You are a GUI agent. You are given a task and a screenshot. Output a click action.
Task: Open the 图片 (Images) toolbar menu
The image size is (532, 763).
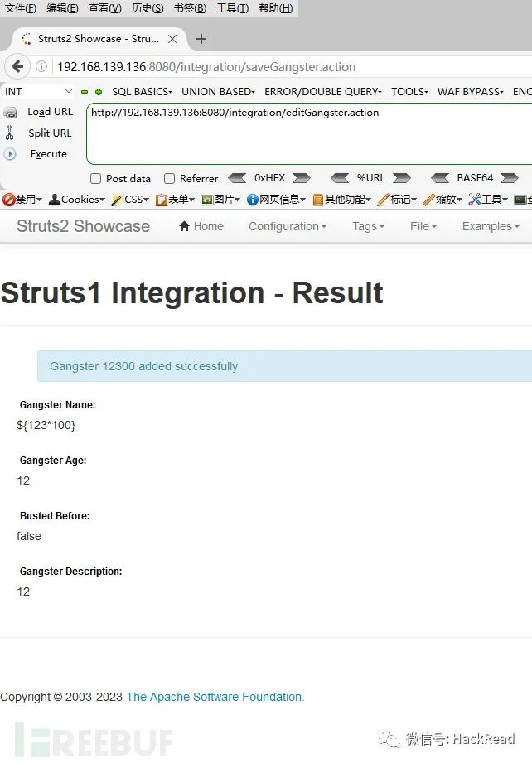pyautogui.click(x=220, y=200)
